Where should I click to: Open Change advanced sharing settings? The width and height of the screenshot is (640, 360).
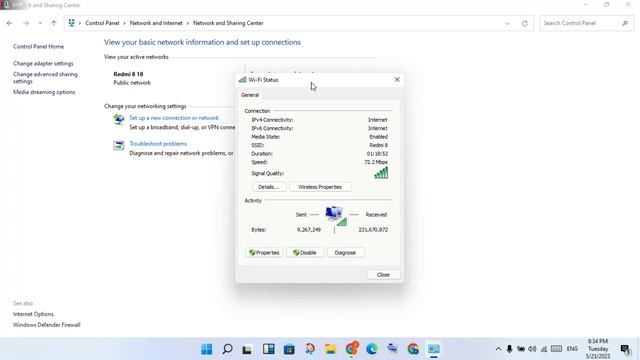45,78
